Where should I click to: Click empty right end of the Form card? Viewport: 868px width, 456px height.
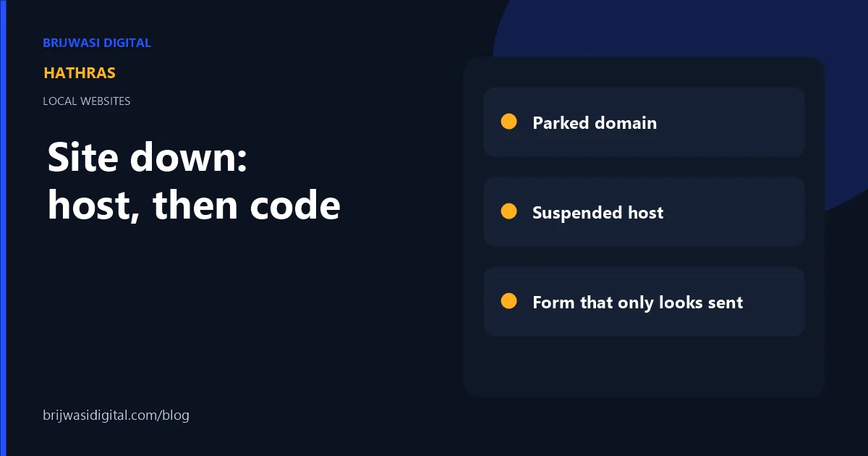774,302
